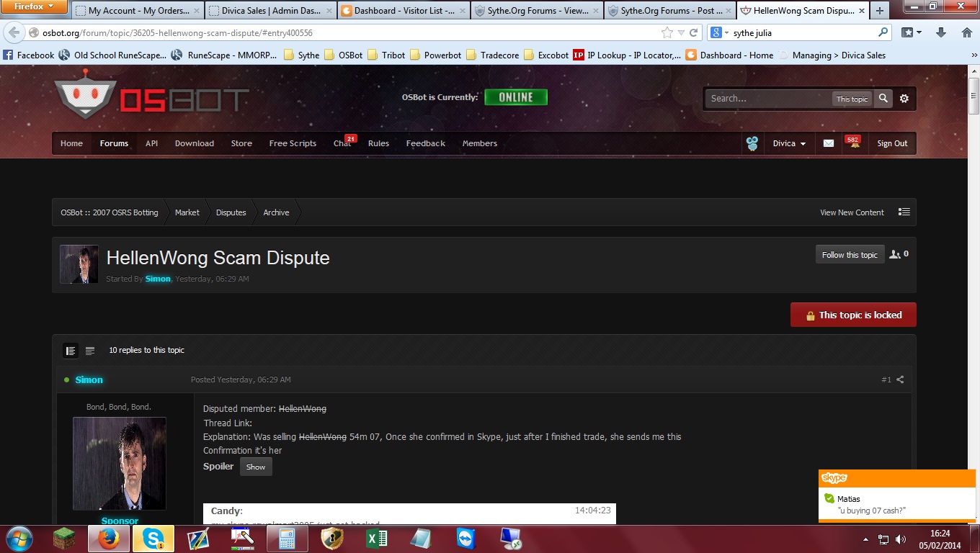Toggle the "This topic" search scope
The height and width of the screenshot is (553, 980).
tap(852, 99)
